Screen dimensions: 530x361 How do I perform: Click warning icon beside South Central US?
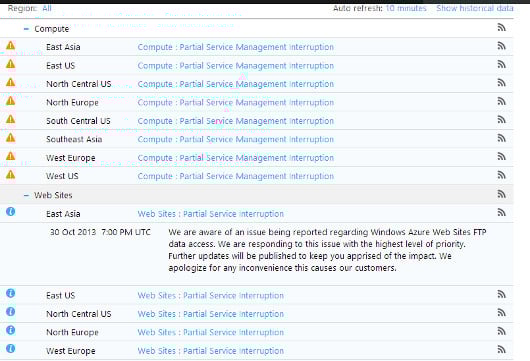[10, 119]
